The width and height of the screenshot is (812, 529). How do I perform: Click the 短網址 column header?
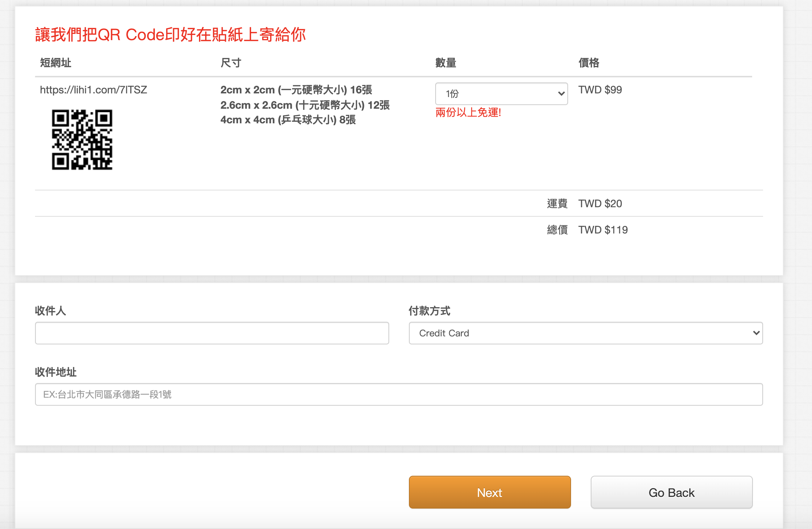pos(55,63)
